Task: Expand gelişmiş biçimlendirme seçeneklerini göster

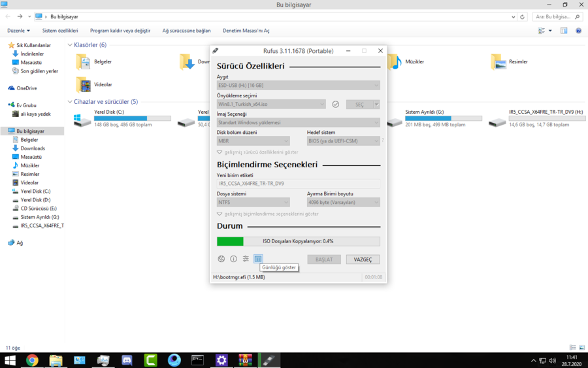Action: tap(268, 214)
